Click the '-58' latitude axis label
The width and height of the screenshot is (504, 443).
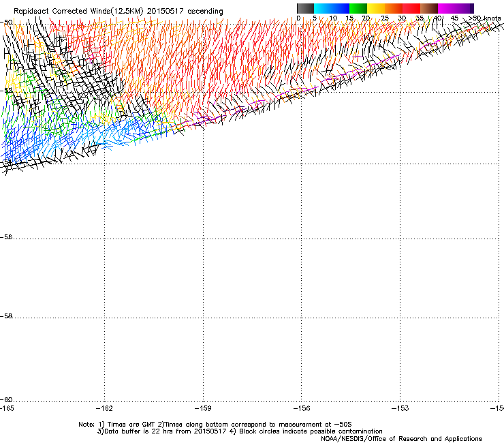[6, 316]
